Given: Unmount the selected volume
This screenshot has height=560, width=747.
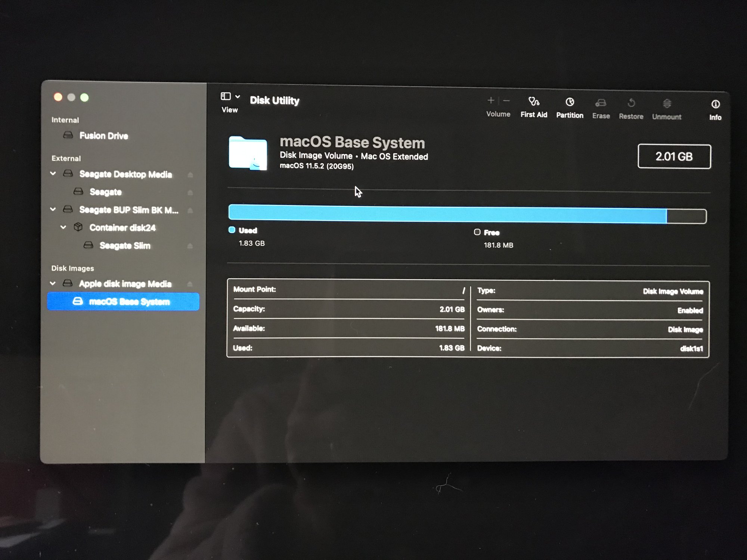Looking at the screenshot, I should point(667,104).
